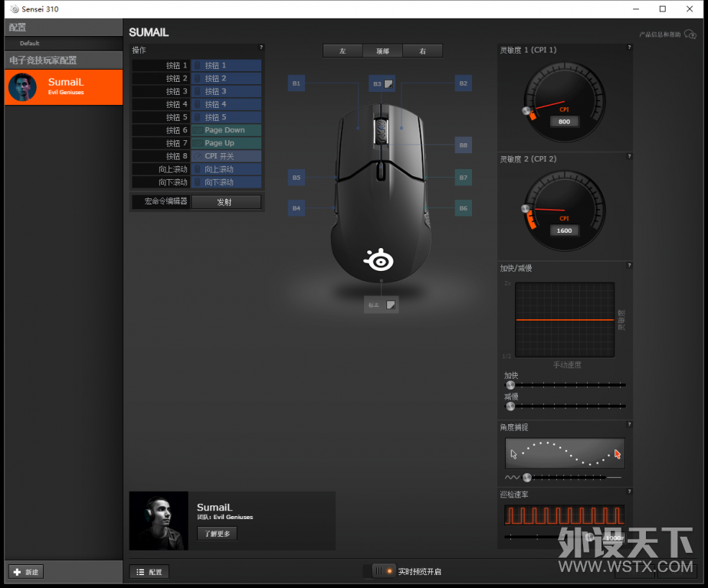Open the help tip for 加快/减慢
Screen dimensions: 708x588
click(x=629, y=266)
